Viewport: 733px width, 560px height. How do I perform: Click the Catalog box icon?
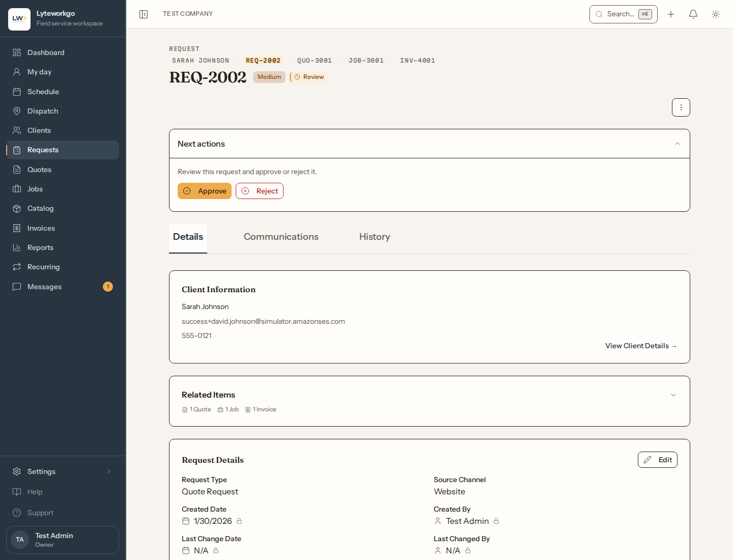(17, 208)
